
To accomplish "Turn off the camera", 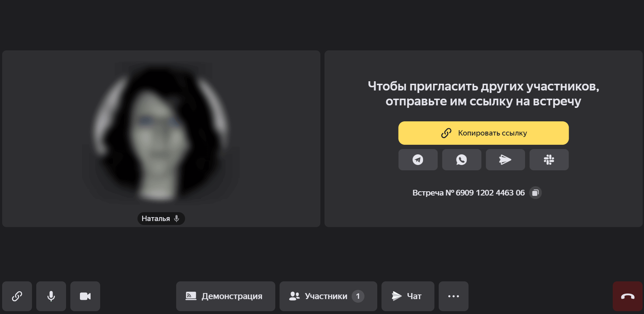I will tap(85, 296).
